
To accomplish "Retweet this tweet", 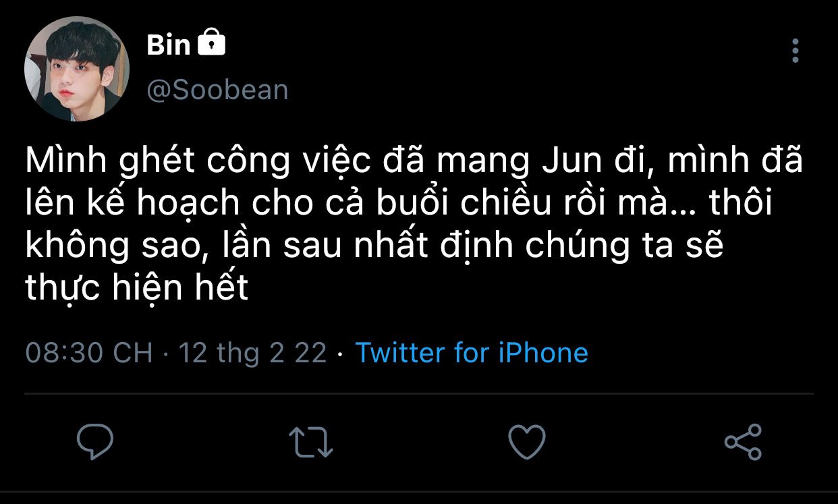I will click(311, 442).
